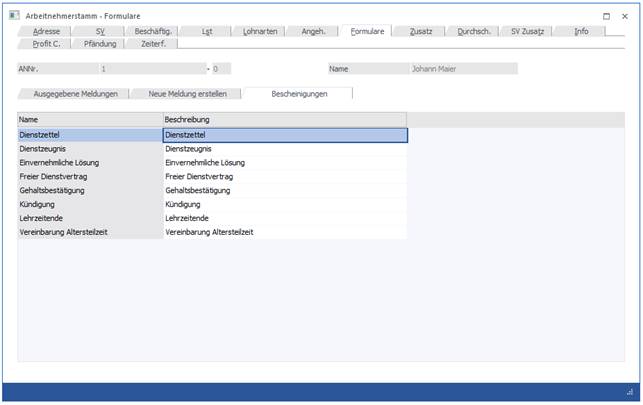Select the Lohnarten tab
This screenshot has height=405, width=643.
[261, 32]
